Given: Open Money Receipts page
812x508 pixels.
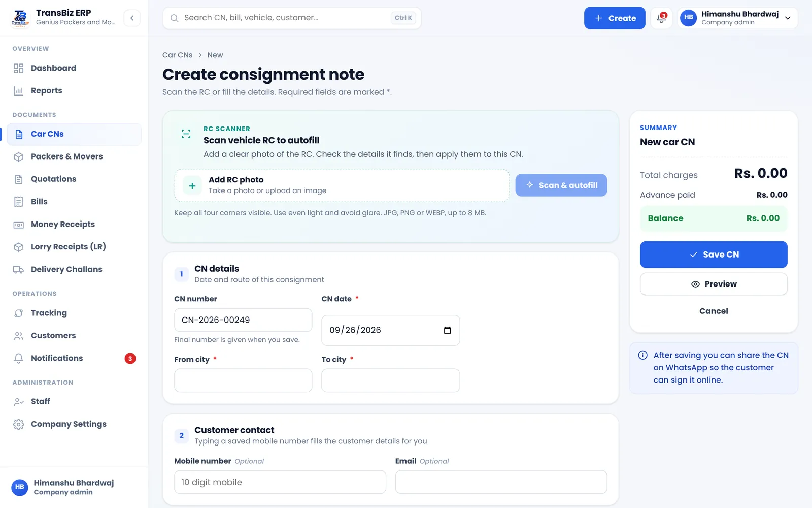Looking at the screenshot, I should pos(74,225).
